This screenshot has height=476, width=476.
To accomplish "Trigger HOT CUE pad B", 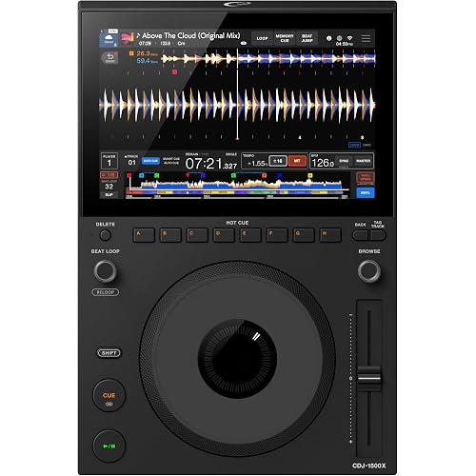I will tap(170, 235).
